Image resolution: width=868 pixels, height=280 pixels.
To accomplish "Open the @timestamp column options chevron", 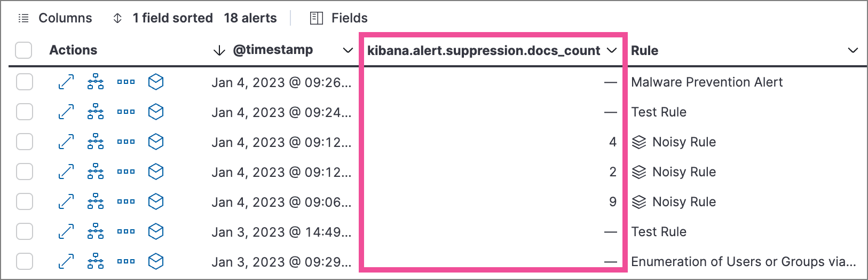I will 348,50.
